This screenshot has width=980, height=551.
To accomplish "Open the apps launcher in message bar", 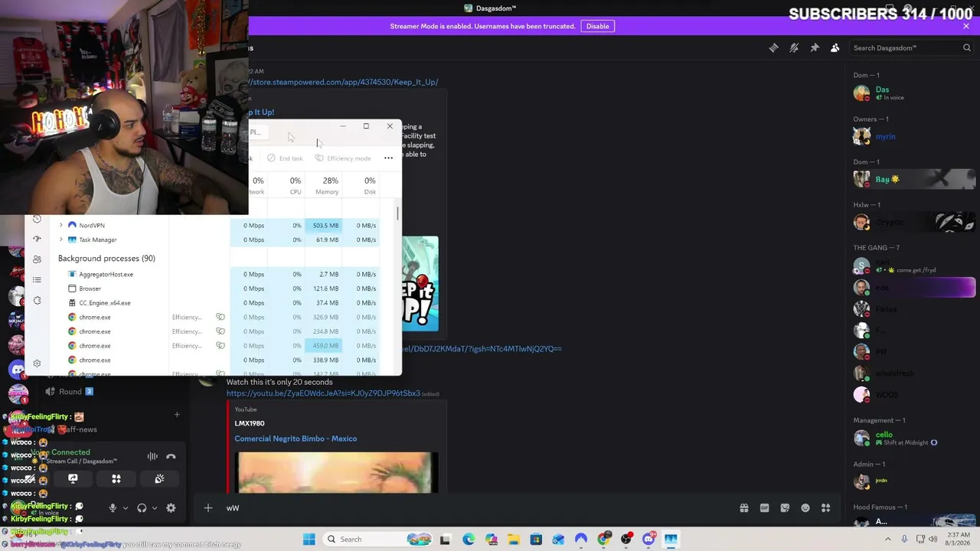I will (x=826, y=507).
